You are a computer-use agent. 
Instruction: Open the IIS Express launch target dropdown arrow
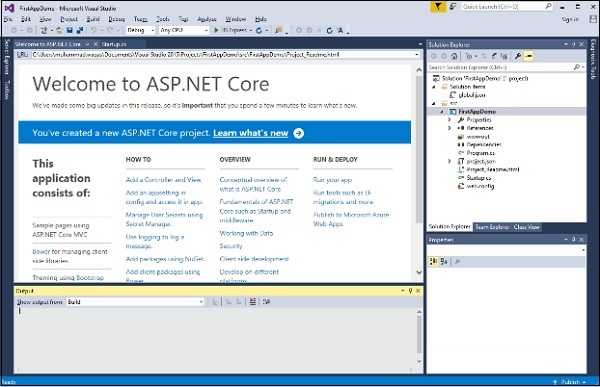[251, 30]
